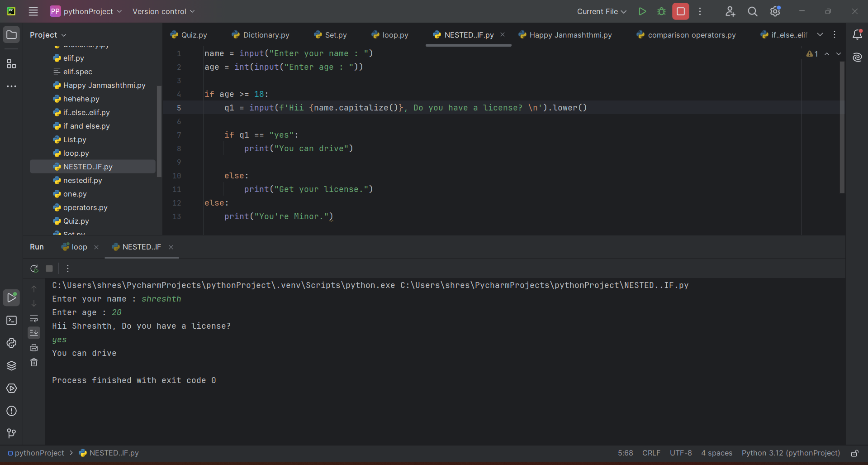Go to next highlighted error arrow
This screenshot has height=465, width=868.
click(839, 54)
